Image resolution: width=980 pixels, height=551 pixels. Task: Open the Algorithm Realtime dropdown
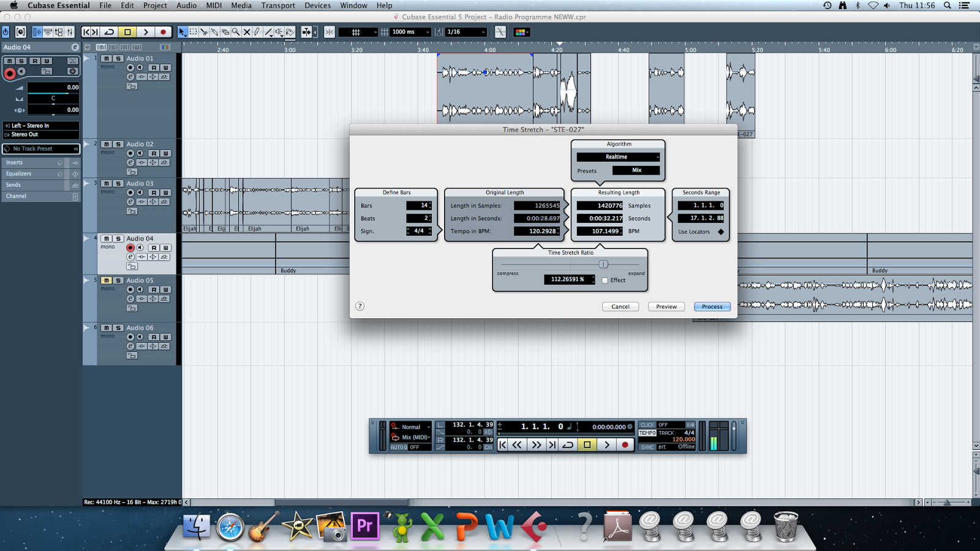pos(618,157)
